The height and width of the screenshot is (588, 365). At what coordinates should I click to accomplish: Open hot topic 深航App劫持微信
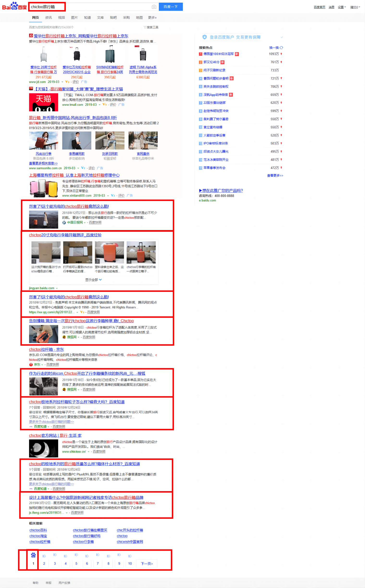pyautogui.click(x=216, y=95)
